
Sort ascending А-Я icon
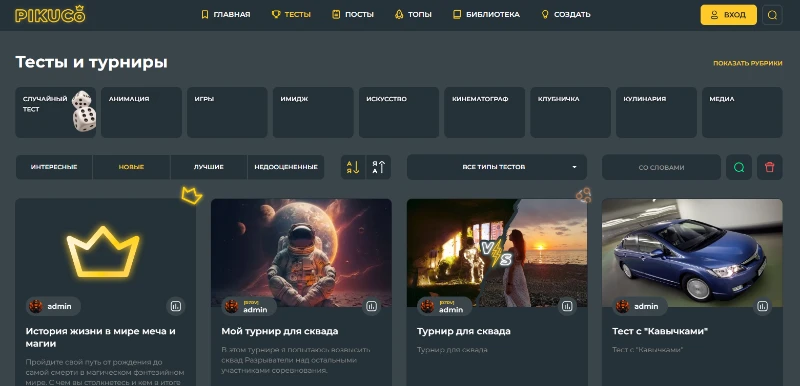pos(353,167)
